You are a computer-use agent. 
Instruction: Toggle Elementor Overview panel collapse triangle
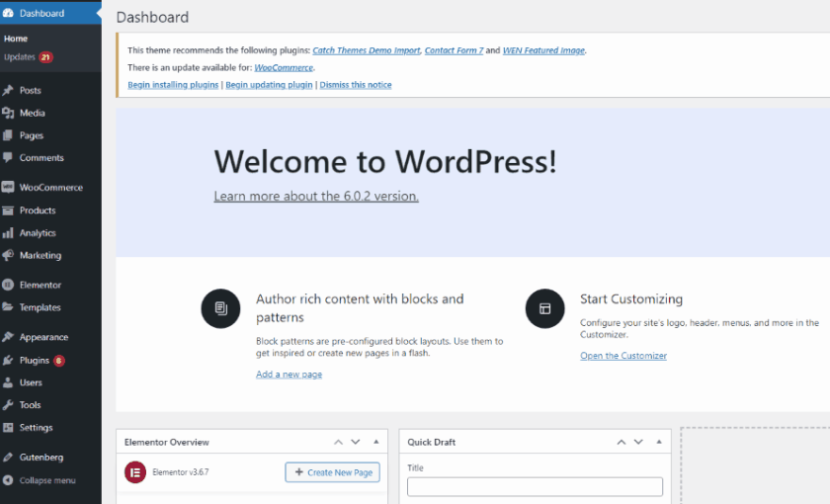click(375, 442)
